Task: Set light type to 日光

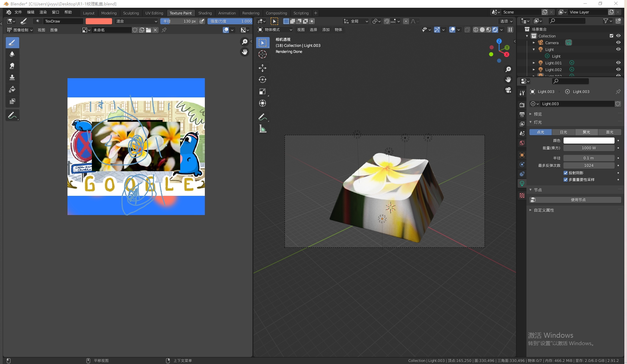Action: pos(564,132)
